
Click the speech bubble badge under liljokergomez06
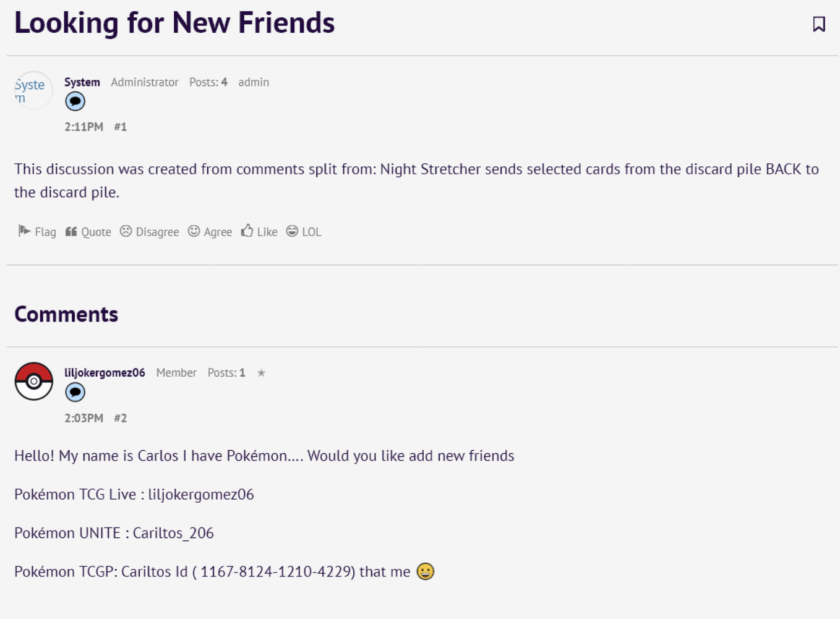[x=75, y=392]
